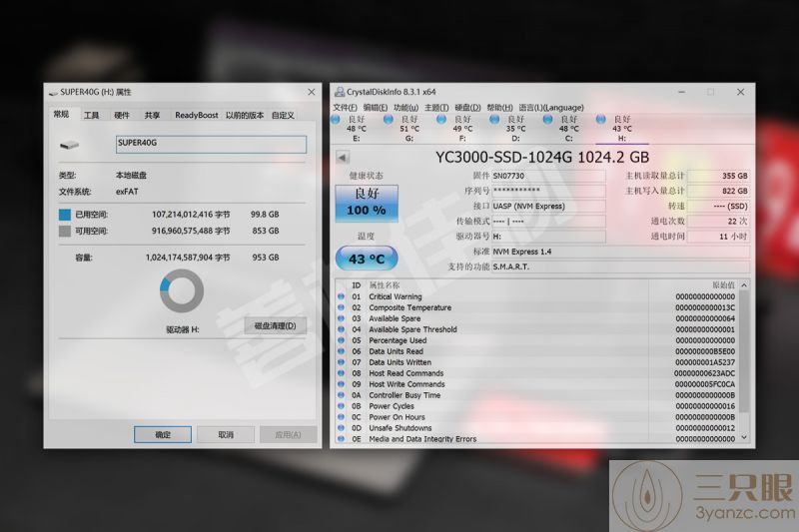Select Controller Busy Time row

(x=537, y=395)
